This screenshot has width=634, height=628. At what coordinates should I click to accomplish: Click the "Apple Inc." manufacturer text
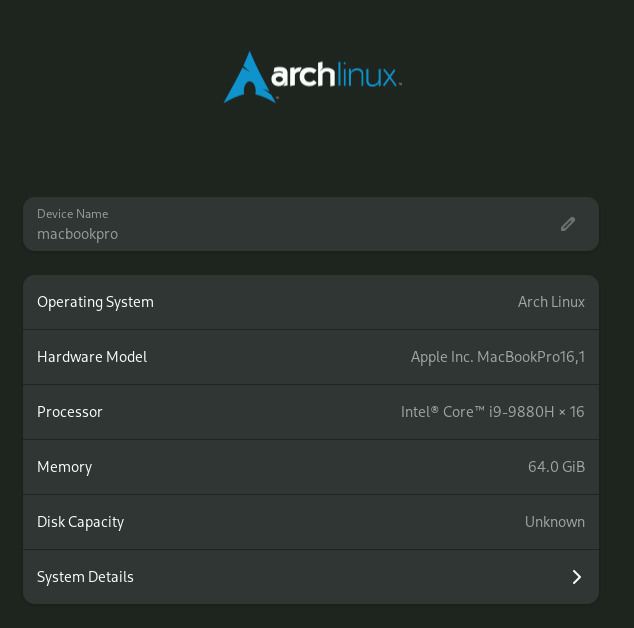(441, 357)
